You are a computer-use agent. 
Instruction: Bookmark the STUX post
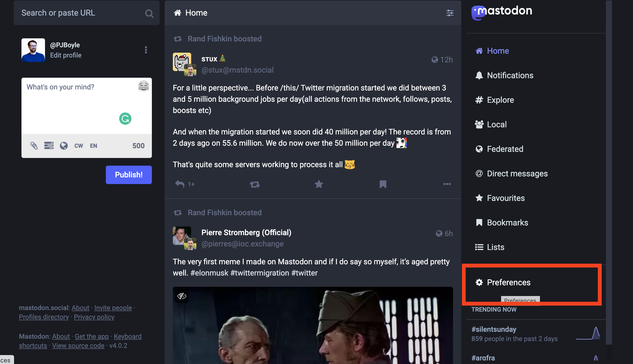click(x=383, y=184)
